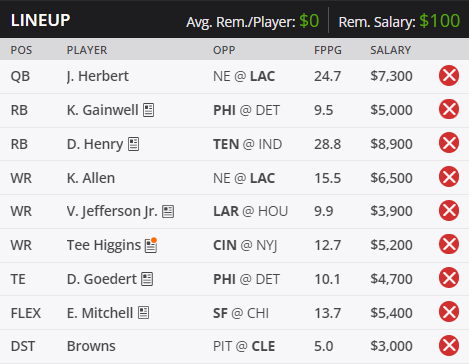This screenshot has width=469, height=364.
Task: Remove D. Henry from lineup
Action: (449, 143)
